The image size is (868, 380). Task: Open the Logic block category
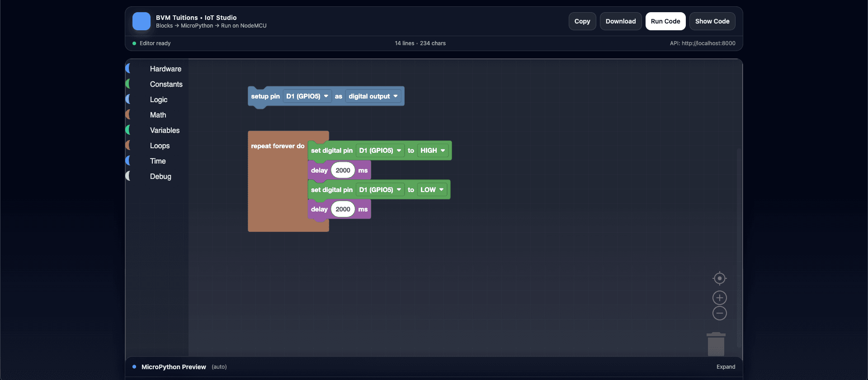(159, 99)
